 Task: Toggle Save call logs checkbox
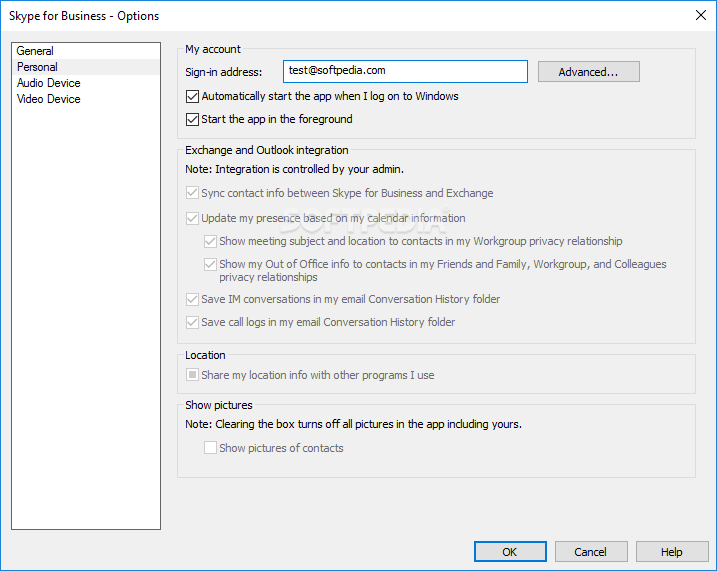coord(193,322)
